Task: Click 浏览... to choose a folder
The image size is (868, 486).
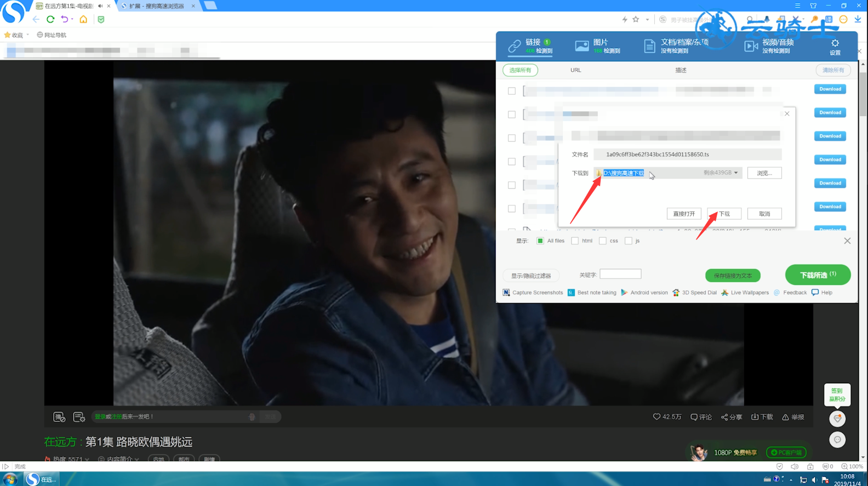Action: pos(764,173)
